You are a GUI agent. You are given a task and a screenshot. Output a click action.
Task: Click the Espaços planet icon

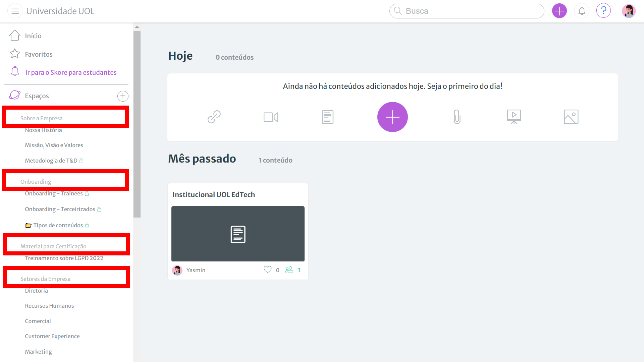pos(15,95)
